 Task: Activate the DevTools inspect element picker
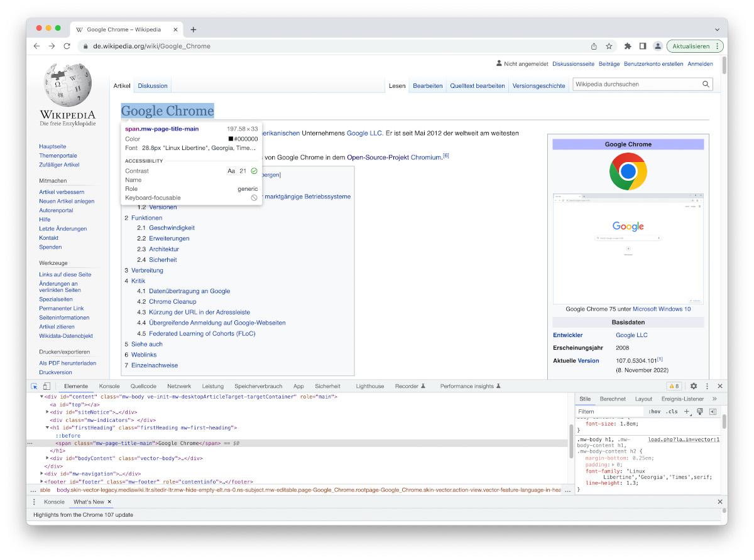coord(35,386)
